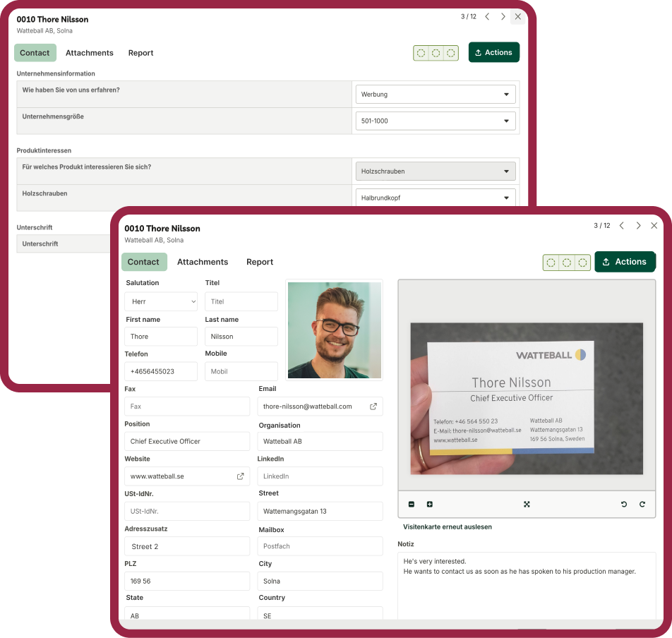Click Visitenkarte erneut auslesen
The width and height of the screenshot is (672, 638).
click(448, 526)
